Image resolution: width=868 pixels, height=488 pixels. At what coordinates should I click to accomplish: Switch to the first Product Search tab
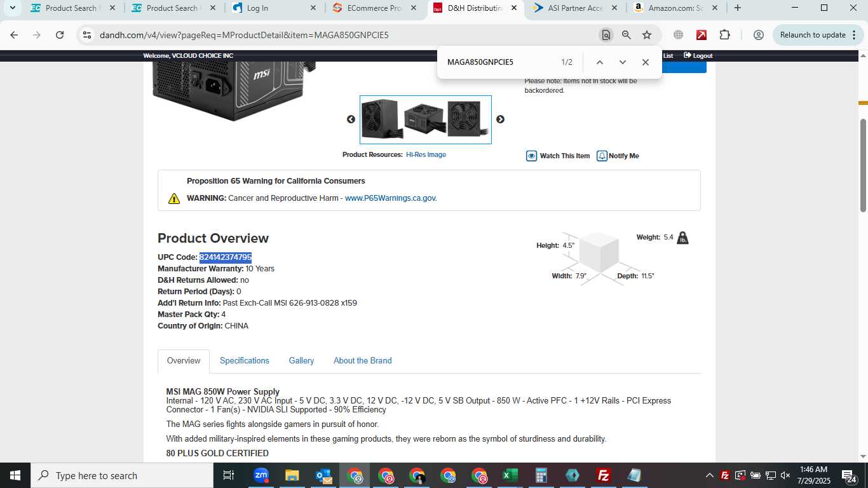coord(72,8)
